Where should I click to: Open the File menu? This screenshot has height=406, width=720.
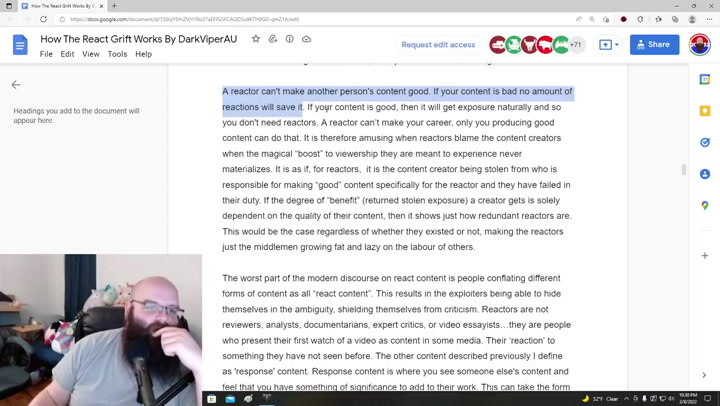(x=46, y=54)
